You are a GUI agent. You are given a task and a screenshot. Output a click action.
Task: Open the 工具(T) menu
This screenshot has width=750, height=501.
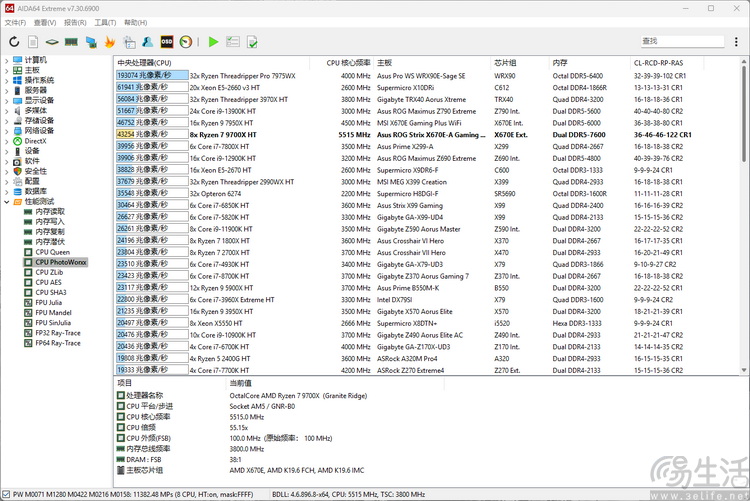tap(105, 22)
